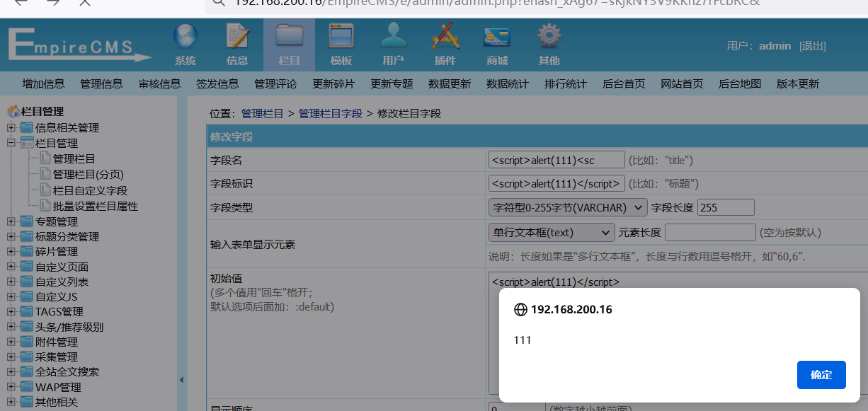Confirm the alert with 确定 button
The image size is (868, 411).
coord(821,375)
